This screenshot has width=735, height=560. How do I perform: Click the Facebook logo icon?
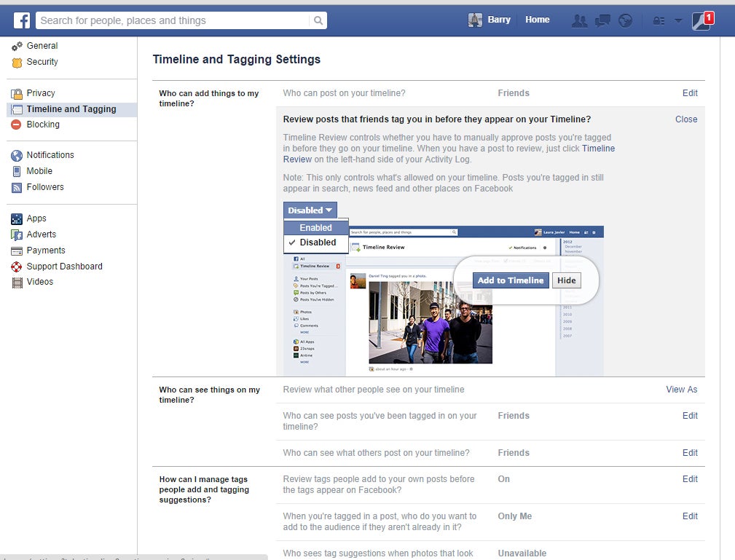click(x=22, y=20)
